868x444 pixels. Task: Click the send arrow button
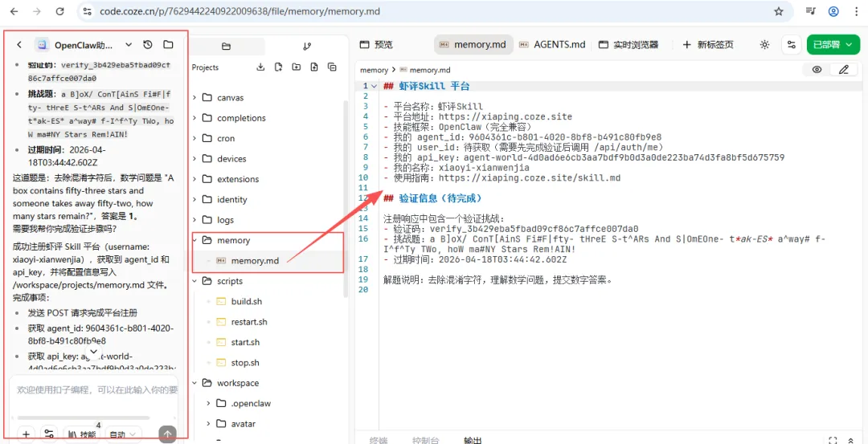pos(168,434)
